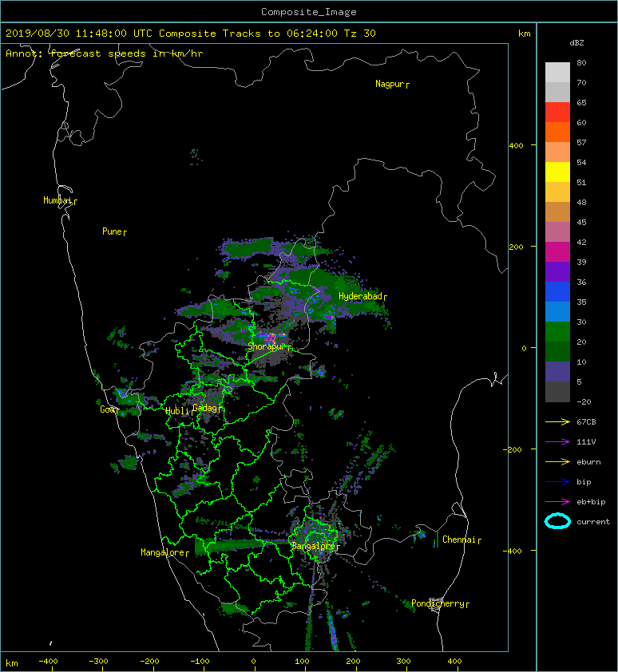Image resolution: width=618 pixels, height=672 pixels.
Task: Click the -400 tick on horizontal axis
Action: (48, 662)
